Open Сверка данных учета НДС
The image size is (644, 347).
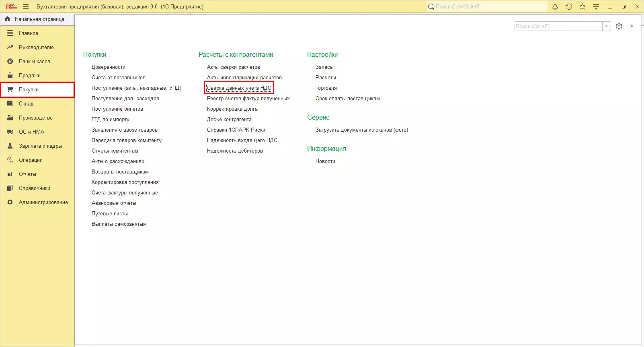239,88
